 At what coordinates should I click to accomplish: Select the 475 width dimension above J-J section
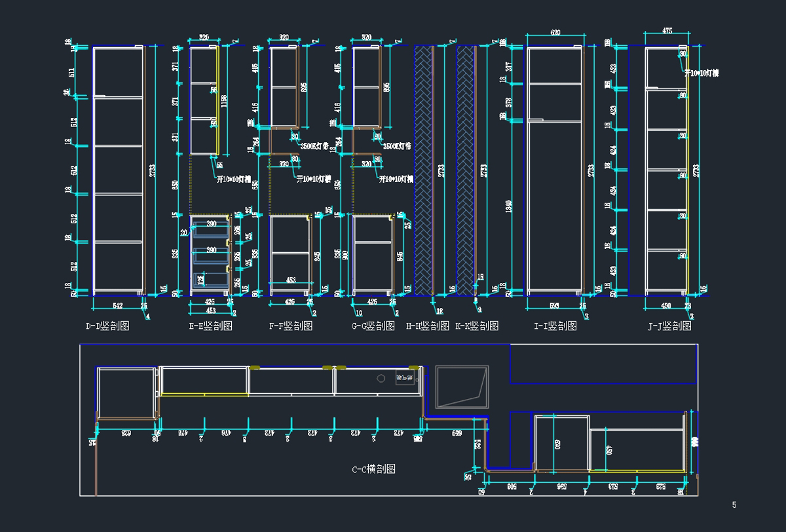click(667, 31)
